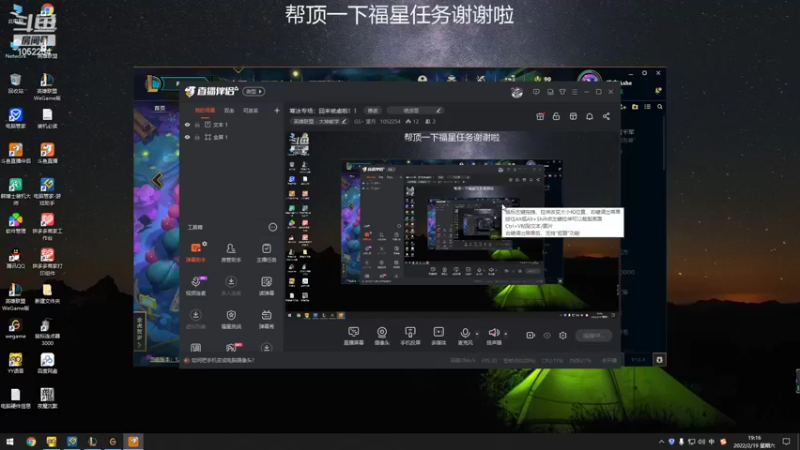Expand the speaker options arrow

point(506,334)
